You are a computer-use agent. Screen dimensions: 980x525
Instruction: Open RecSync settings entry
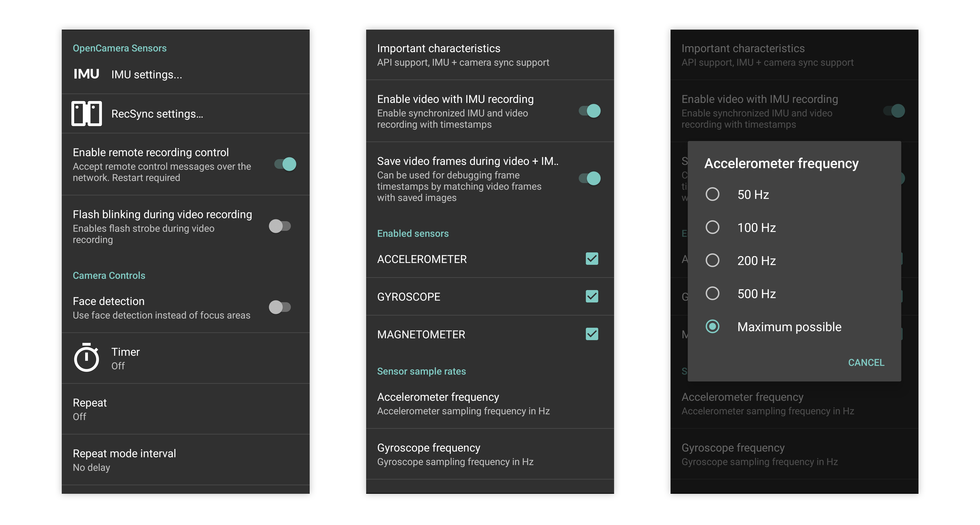click(x=157, y=114)
